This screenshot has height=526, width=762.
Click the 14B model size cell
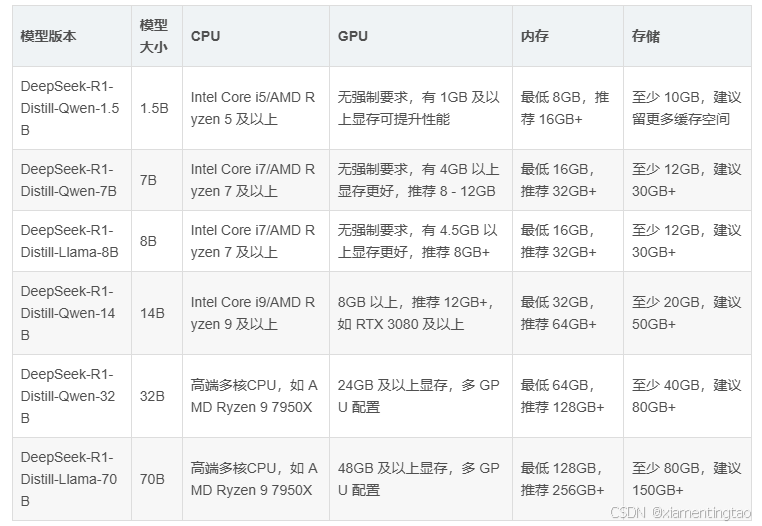(x=157, y=313)
